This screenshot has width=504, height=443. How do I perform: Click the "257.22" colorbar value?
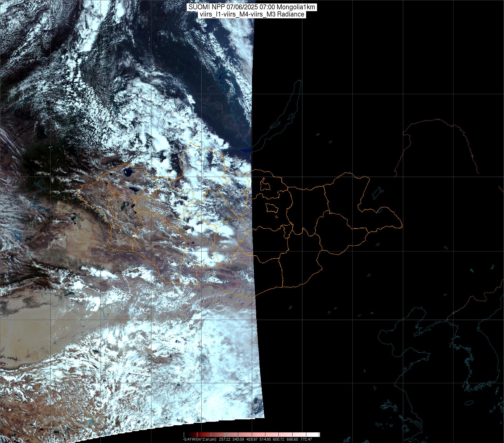(x=225, y=439)
